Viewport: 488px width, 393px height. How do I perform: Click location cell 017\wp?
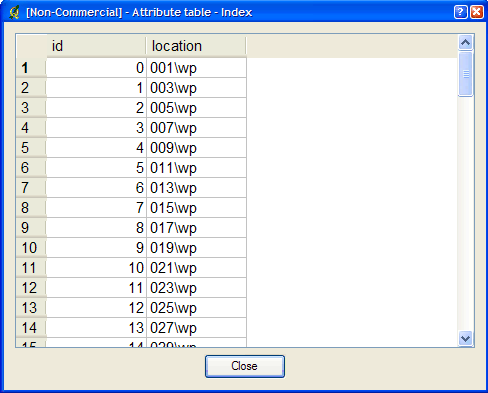tap(196, 228)
